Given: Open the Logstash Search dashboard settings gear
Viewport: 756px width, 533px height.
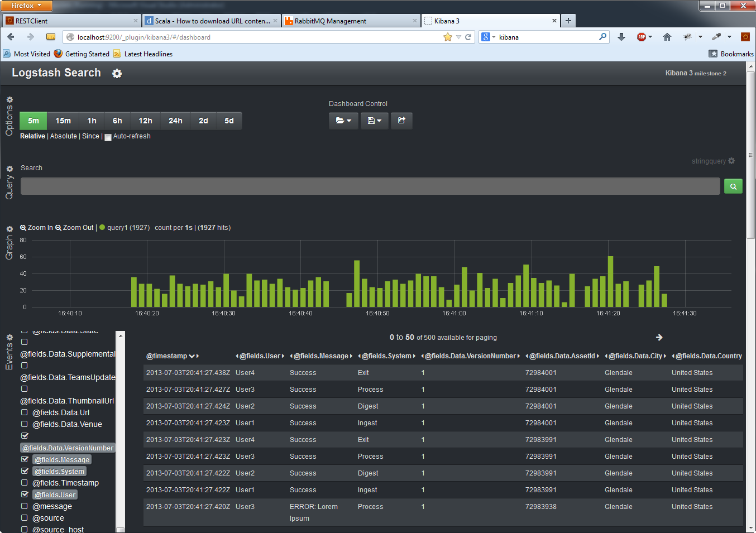Looking at the screenshot, I should pyautogui.click(x=117, y=74).
